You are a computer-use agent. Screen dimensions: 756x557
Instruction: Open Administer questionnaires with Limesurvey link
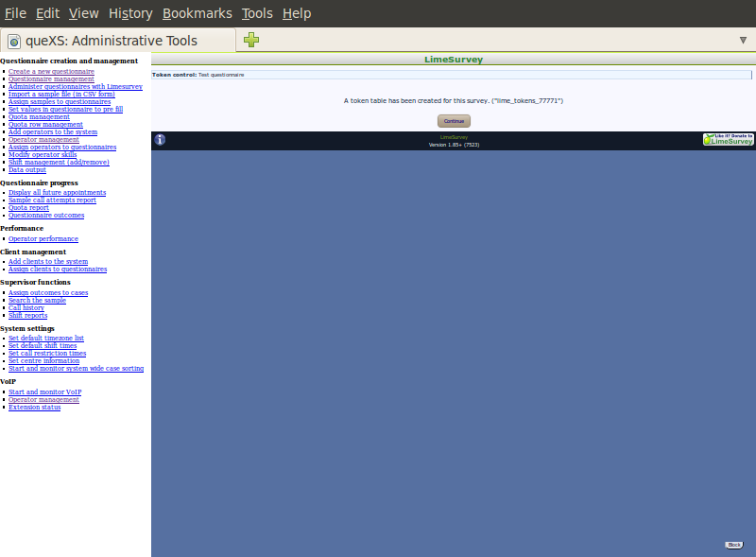pyautogui.click(x=76, y=86)
